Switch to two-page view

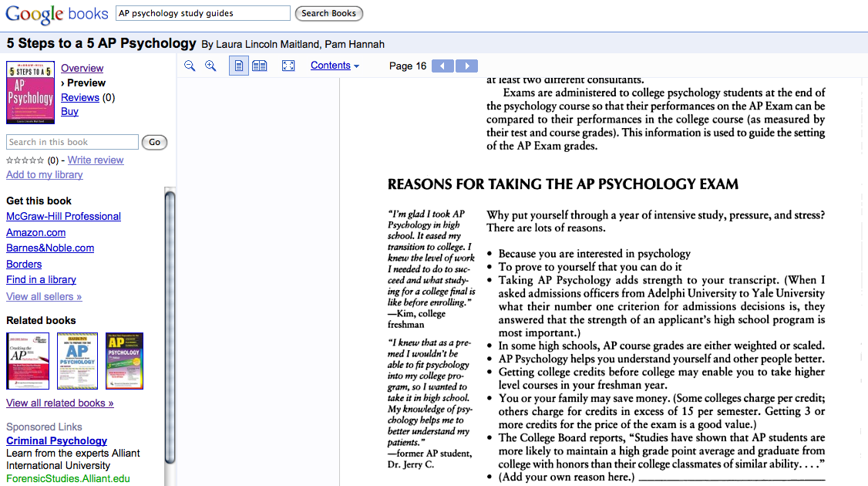pyautogui.click(x=260, y=66)
